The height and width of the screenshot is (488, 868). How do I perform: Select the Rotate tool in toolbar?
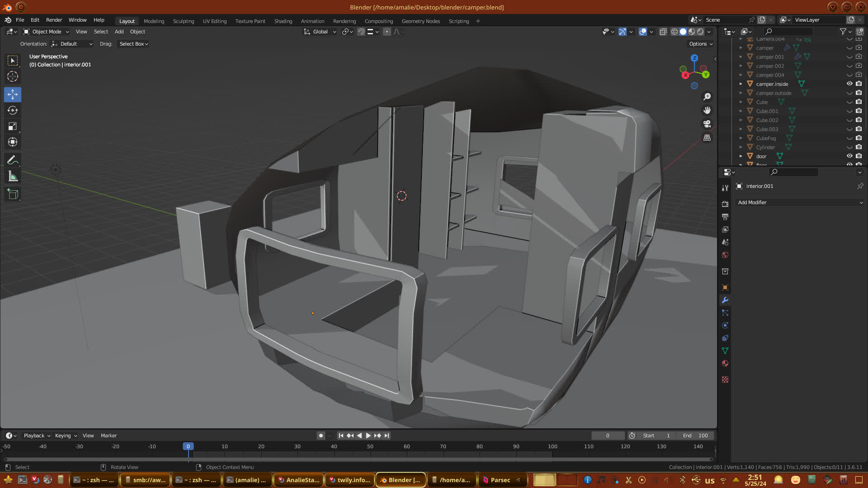[x=13, y=110]
